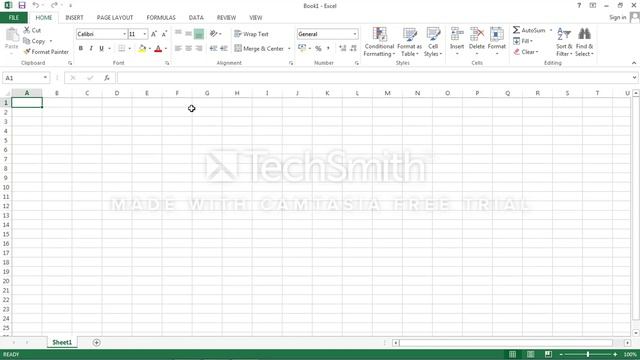Viewport: 640px width, 360px height.
Task: Click the zoom slider handle
Action: tap(588, 354)
